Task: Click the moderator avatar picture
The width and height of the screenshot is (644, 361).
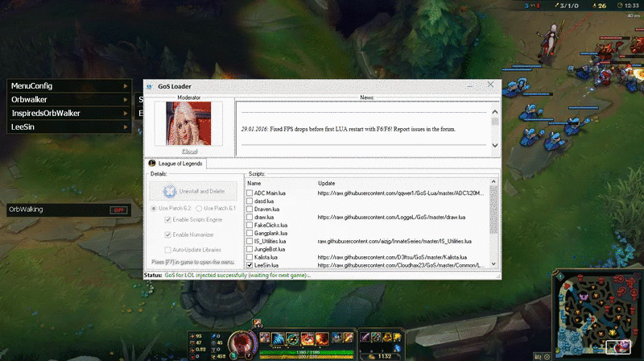Action: click(189, 123)
